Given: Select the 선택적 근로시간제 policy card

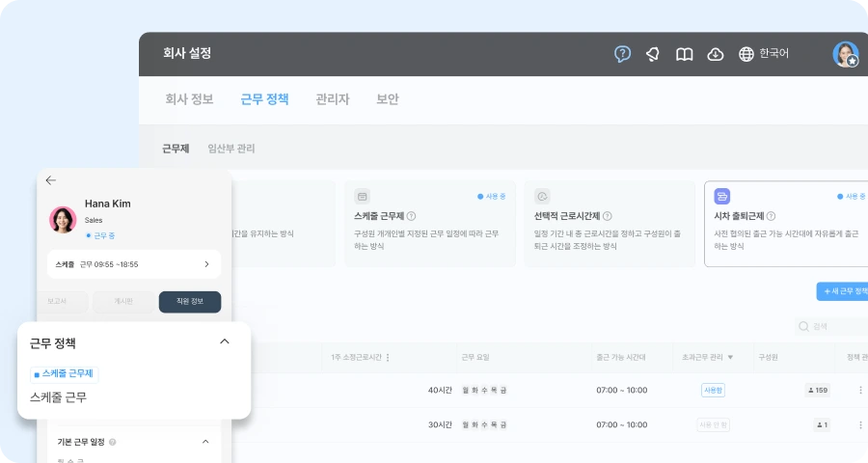Looking at the screenshot, I should pos(610,224).
